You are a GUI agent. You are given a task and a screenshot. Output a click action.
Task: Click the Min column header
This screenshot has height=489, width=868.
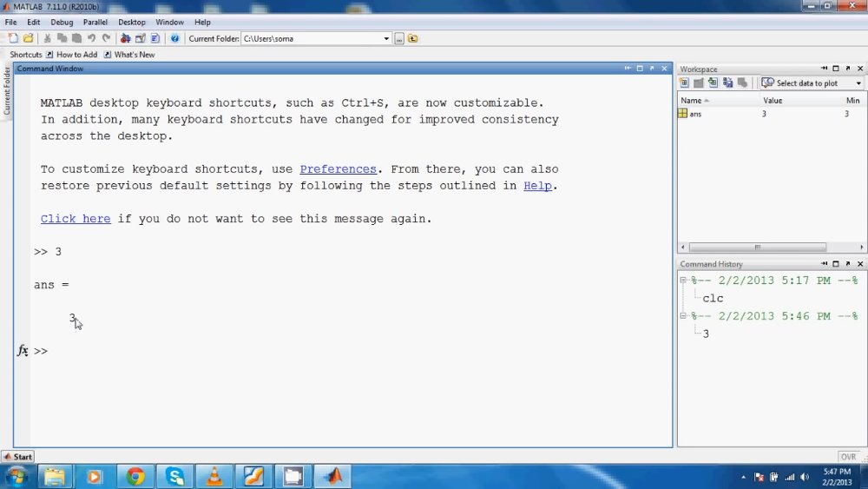pyautogui.click(x=852, y=100)
